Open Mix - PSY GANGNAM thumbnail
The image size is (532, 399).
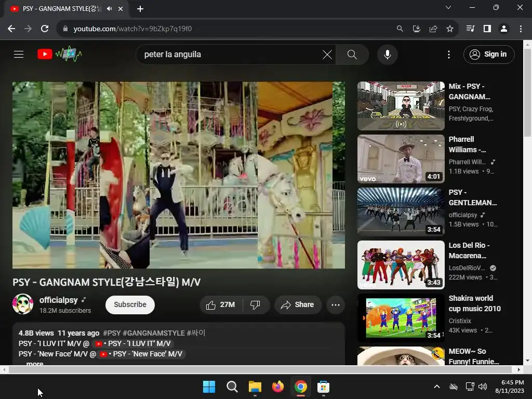coord(401,106)
